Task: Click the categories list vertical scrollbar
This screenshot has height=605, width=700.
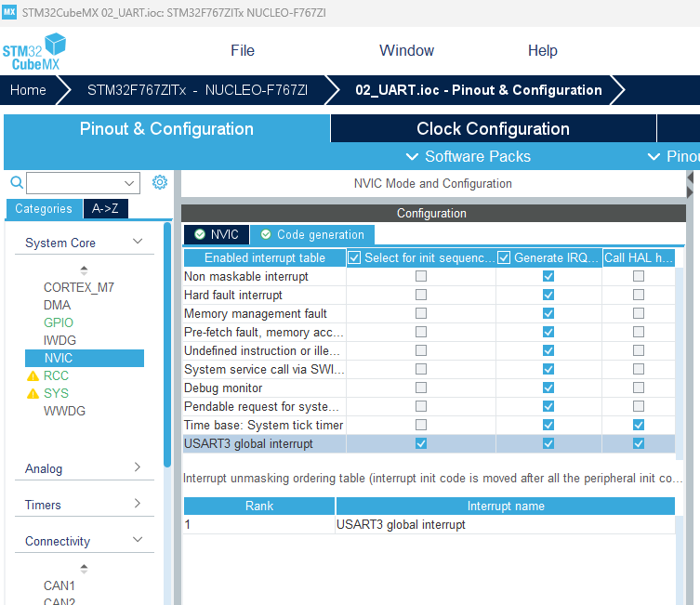Action: coord(167,345)
